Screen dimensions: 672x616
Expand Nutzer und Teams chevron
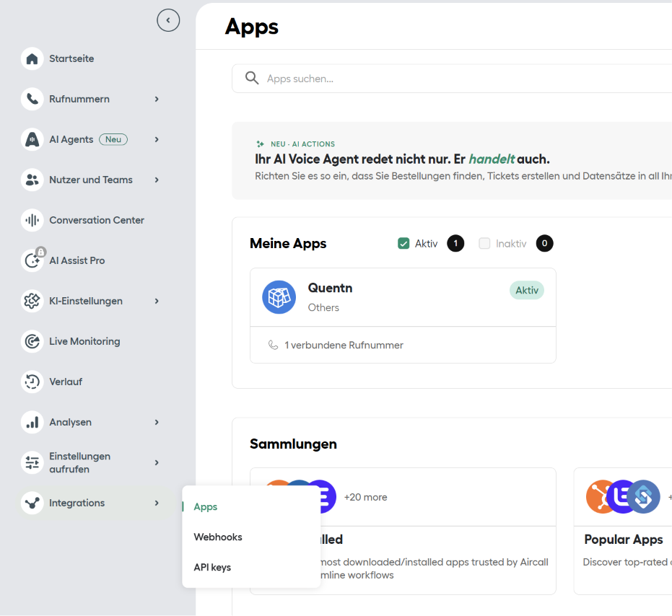coord(157,180)
